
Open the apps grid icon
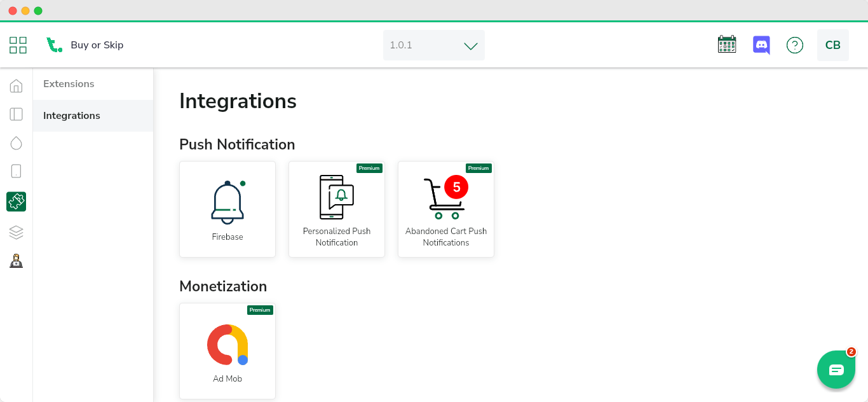pos(18,45)
